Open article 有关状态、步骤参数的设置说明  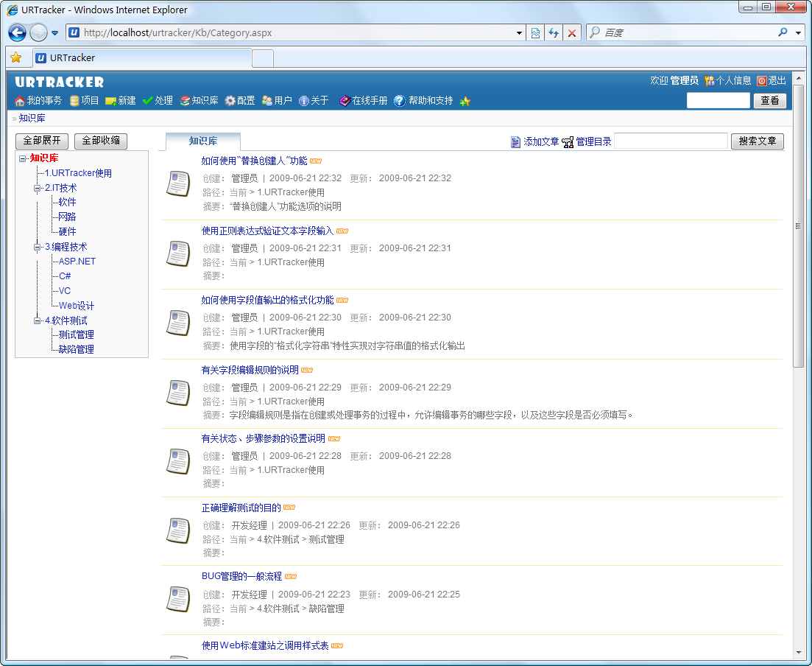point(264,439)
